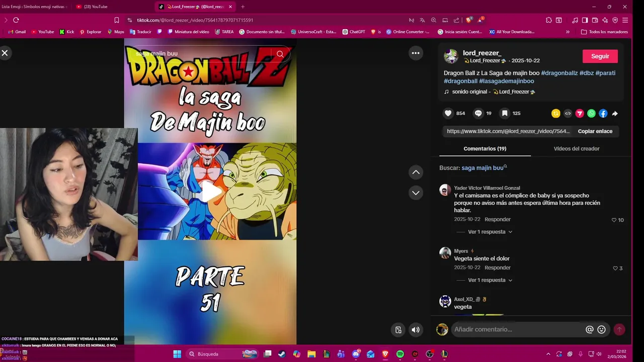Send to friends with red arrow icon
This screenshot has height=362, width=644.
coord(580,114)
